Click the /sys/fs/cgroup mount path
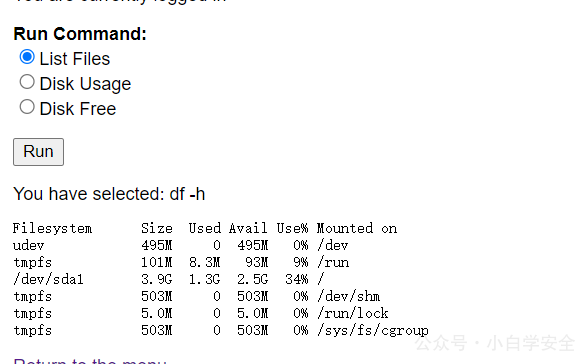The height and width of the screenshot is (364, 587). click(373, 330)
